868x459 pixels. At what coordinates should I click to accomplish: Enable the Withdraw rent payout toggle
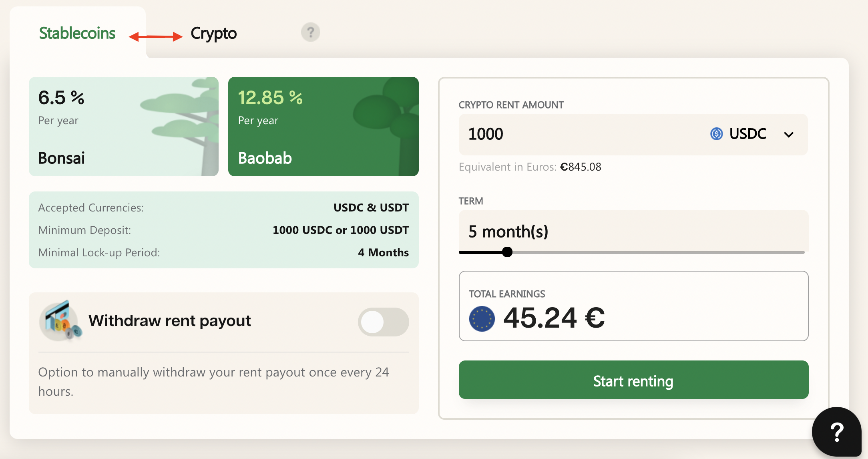click(383, 322)
